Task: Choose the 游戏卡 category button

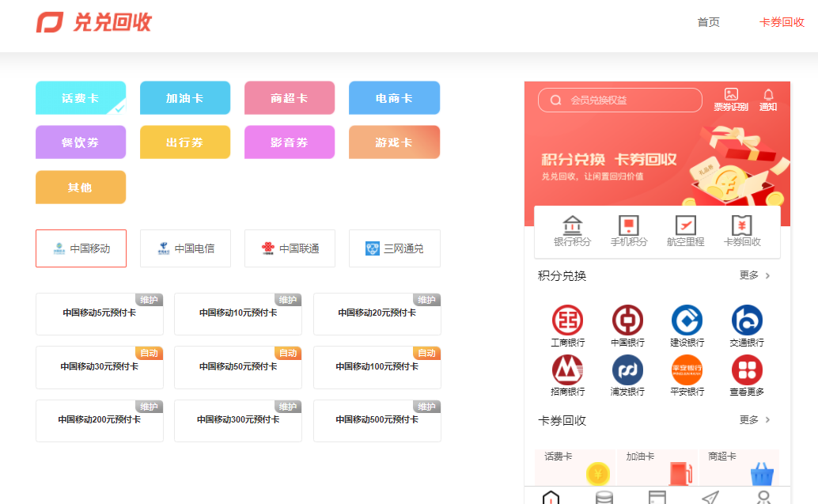Action: coord(395,142)
